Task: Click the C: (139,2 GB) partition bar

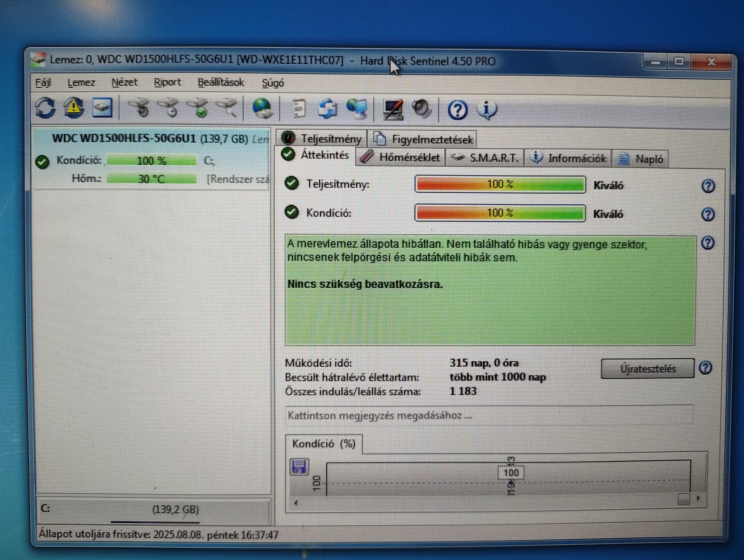Action: [x=153, y=510]
